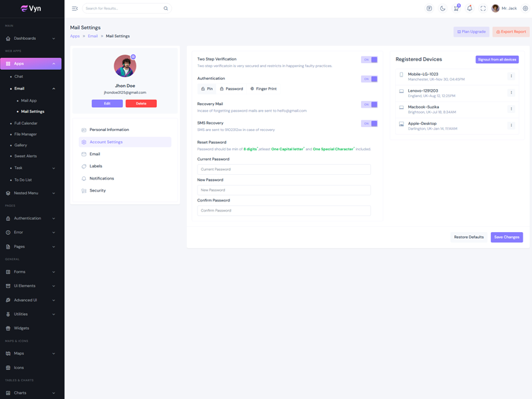
Task: Click the Save Changes button
Action: click(x=507, y=237)
